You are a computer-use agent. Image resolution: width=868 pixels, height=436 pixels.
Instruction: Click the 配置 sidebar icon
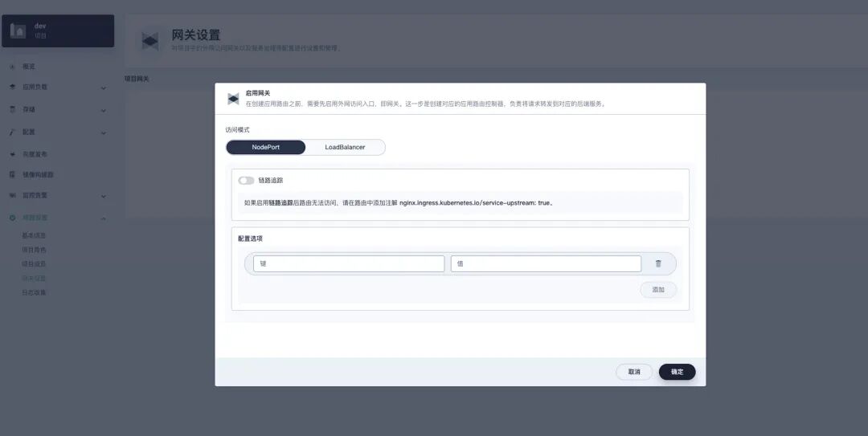(x=12, y=132)
